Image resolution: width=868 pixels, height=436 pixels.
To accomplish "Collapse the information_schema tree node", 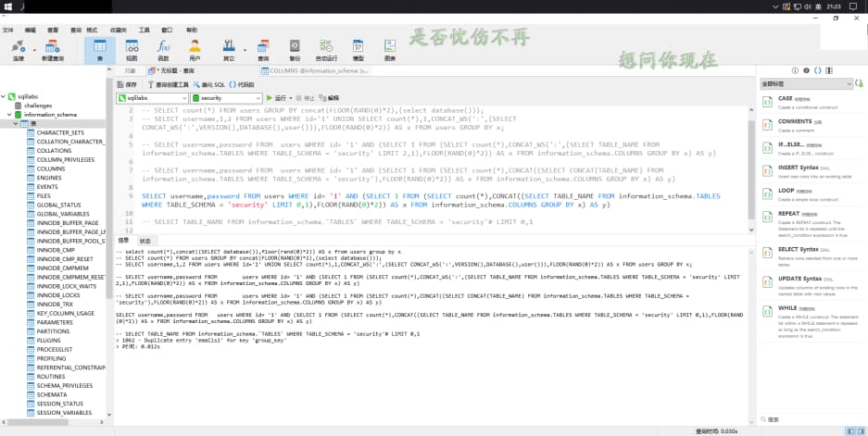I will click(x=9, y=115).
